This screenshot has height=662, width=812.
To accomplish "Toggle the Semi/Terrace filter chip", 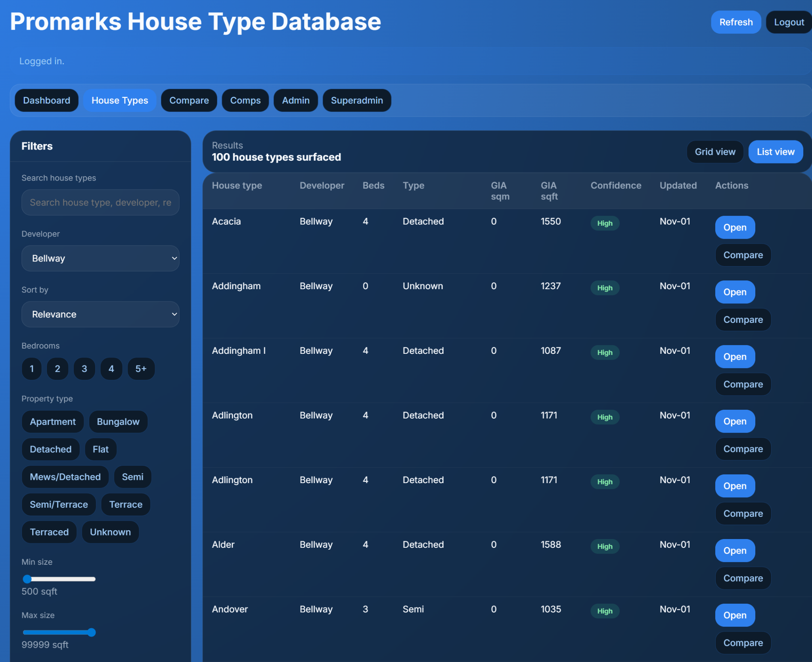I will (x=59, y=504).
